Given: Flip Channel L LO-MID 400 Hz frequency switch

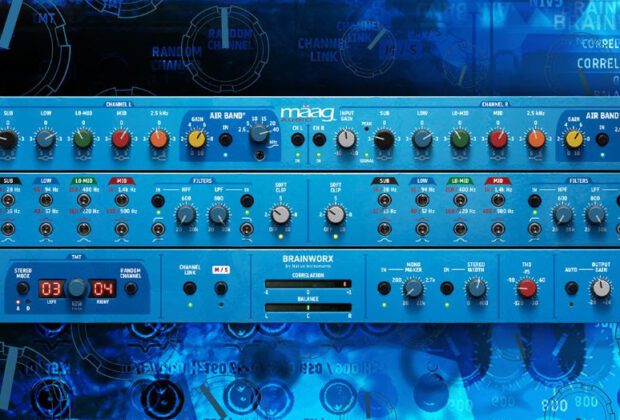Looking at the screenshot, I should tap(83, 200).
